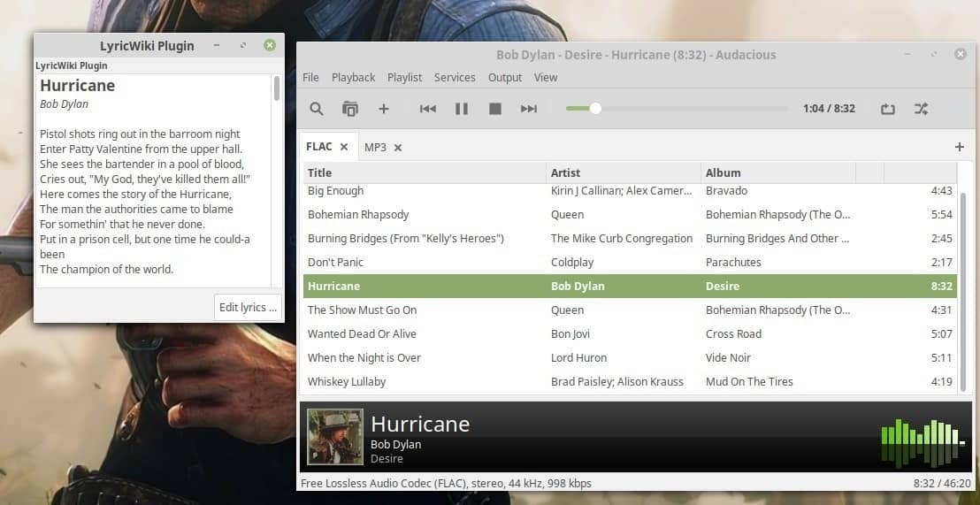
Task: Click the Desire album art thumbnail
Action: 335,436
